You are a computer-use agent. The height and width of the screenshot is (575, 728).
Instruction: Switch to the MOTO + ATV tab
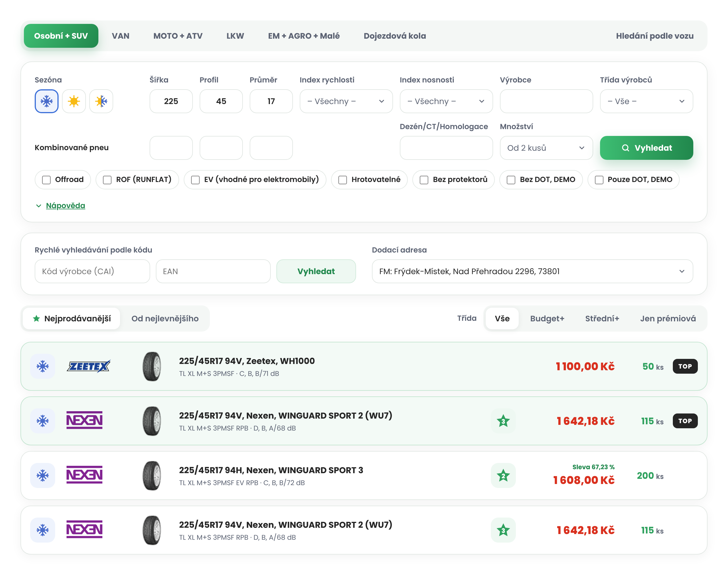click(178, 36)
